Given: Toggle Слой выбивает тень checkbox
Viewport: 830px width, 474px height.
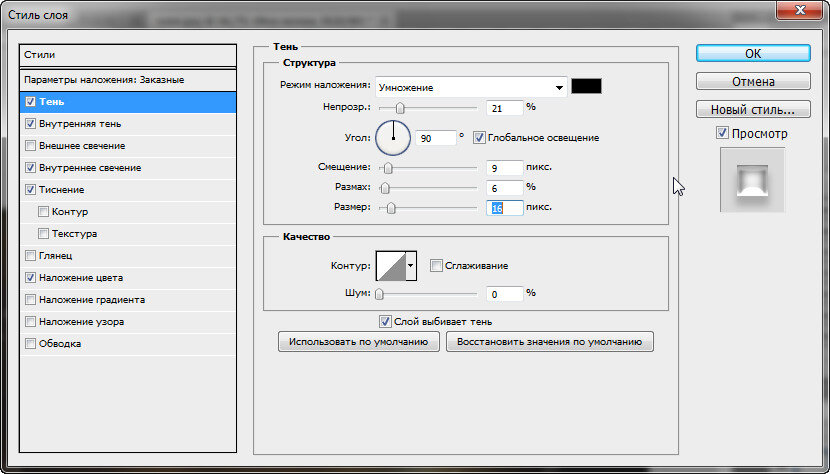Looking at the screenshot, I should click(385, 321).
